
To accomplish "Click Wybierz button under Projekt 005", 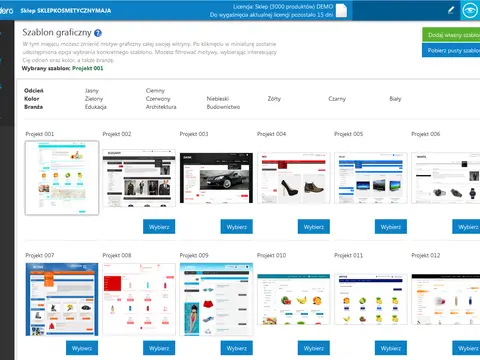I will click(x=391, y=227).
